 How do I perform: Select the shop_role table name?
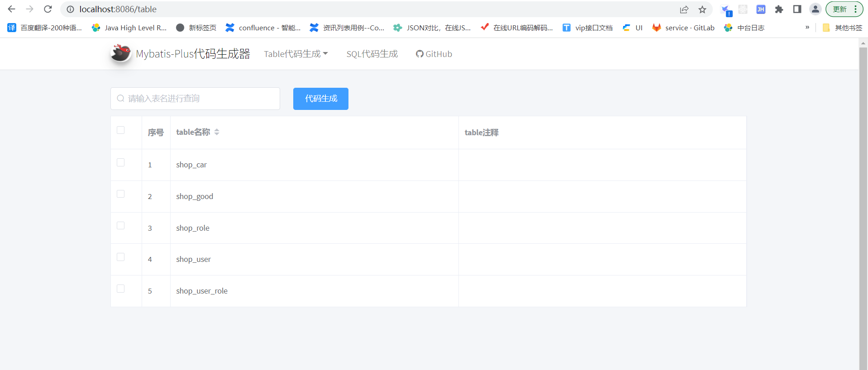pos(193,228)
